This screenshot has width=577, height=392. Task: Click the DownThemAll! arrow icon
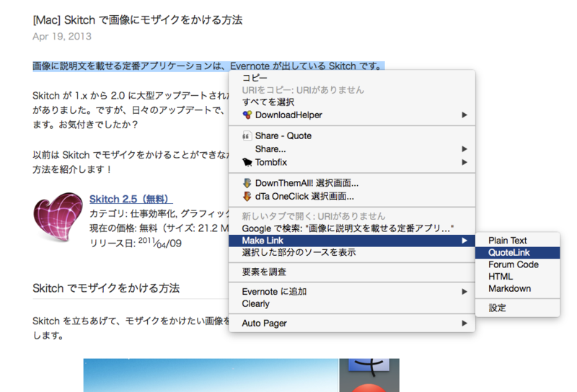point(247,183)
